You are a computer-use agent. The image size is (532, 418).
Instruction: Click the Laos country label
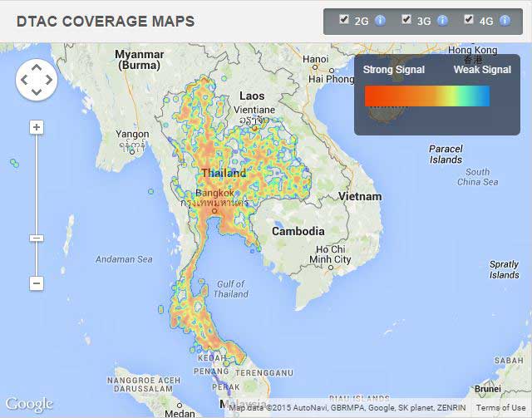tap(252, 96)
